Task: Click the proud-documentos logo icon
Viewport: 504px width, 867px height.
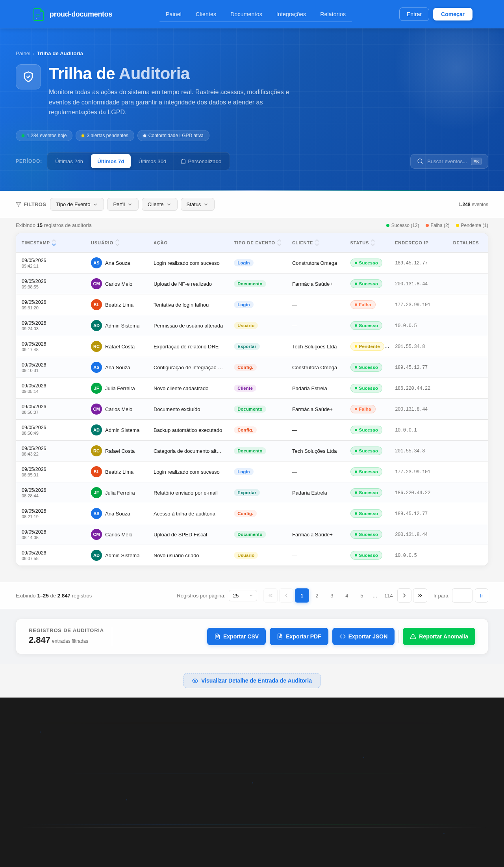Action: [39, 14]
